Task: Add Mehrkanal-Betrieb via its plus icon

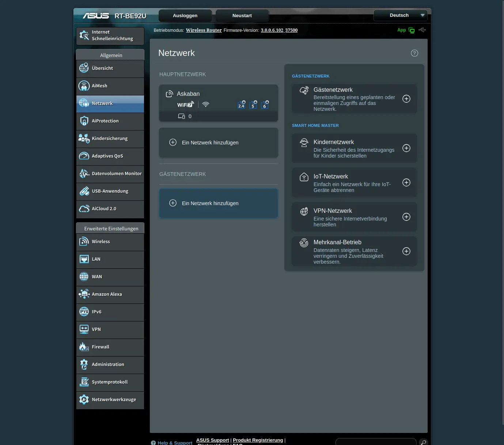Action: tap(406, 251)
